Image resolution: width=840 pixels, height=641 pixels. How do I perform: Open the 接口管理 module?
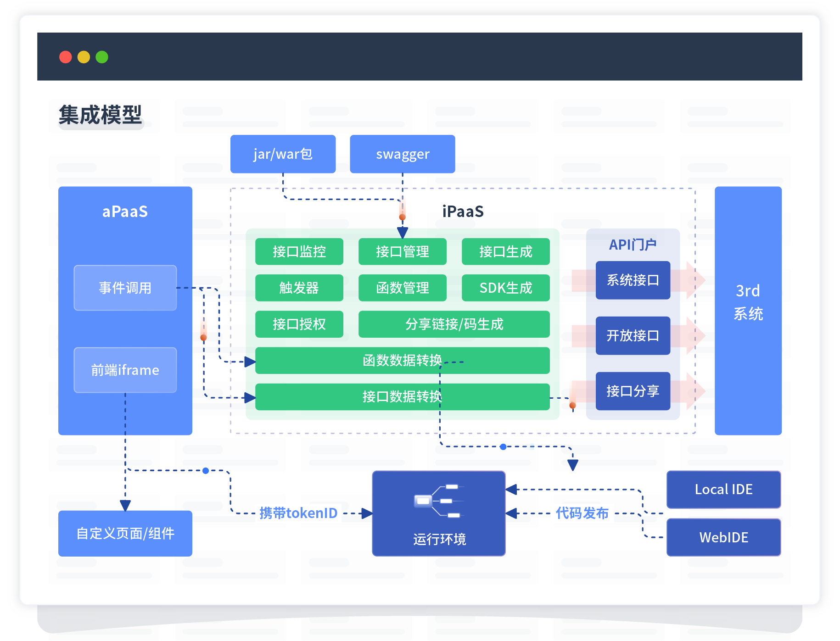[402, 251]
